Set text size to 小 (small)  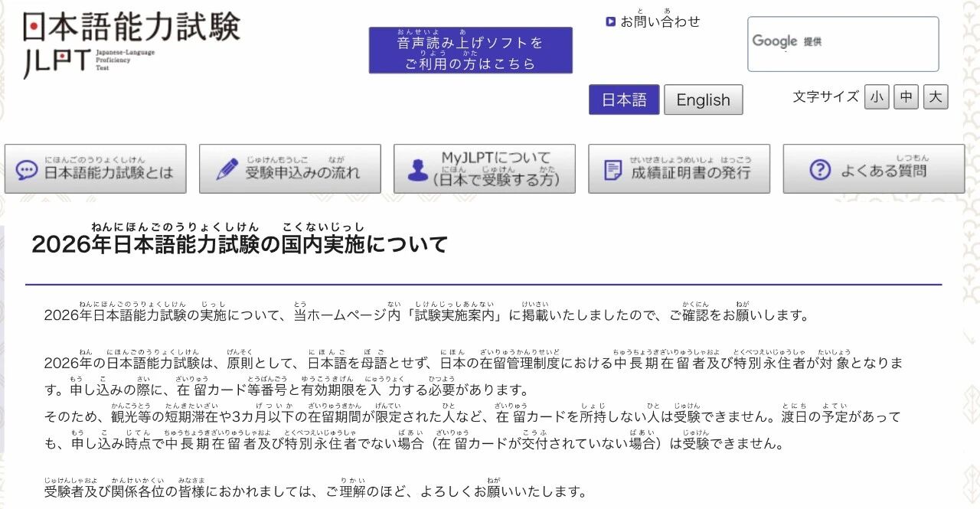click(877, 97)
